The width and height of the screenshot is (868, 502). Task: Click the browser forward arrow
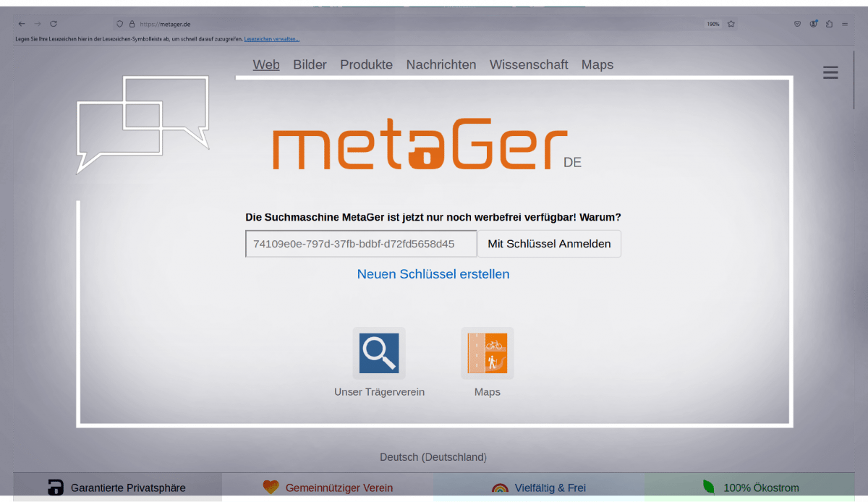(38, 24)
